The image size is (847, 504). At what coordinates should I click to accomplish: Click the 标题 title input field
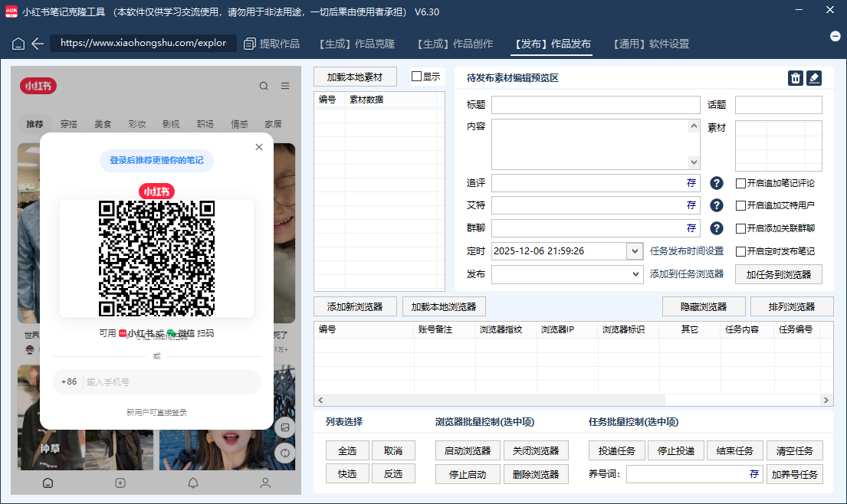[x=595, y=105]
